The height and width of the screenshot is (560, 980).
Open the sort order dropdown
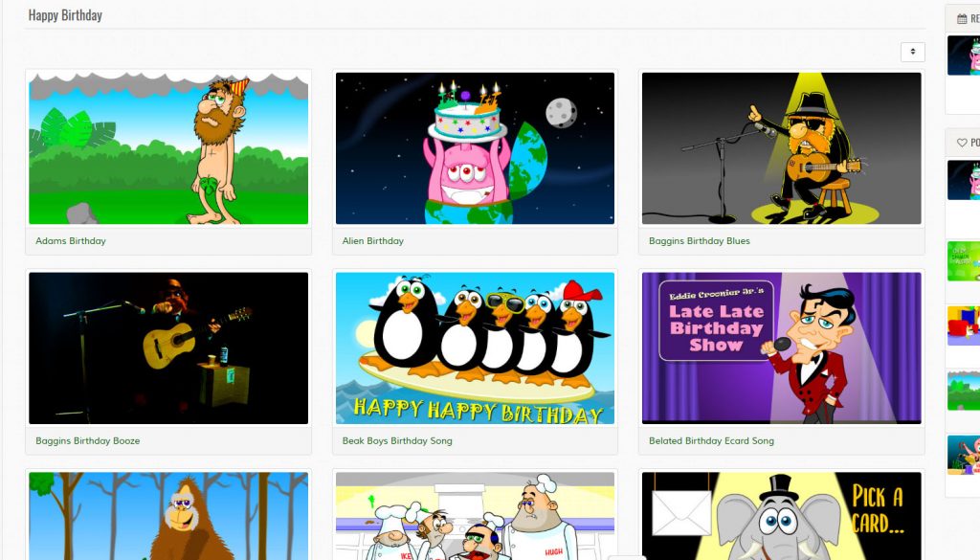pos(912,52)
